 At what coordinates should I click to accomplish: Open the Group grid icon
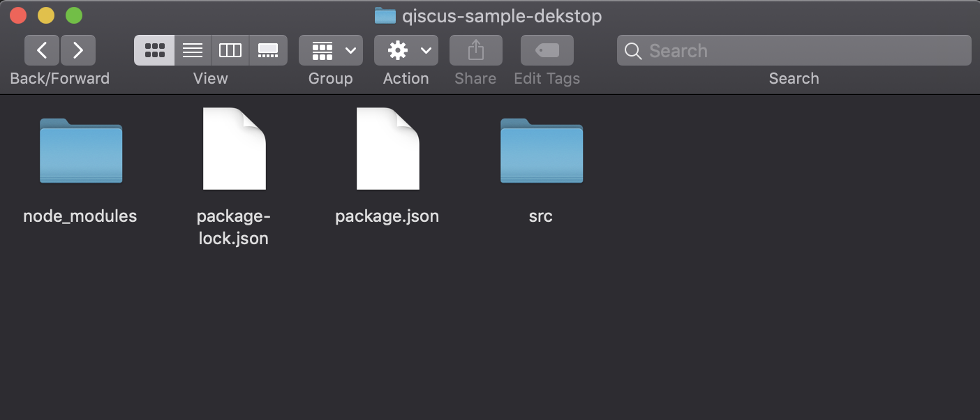tap(322, 50)
